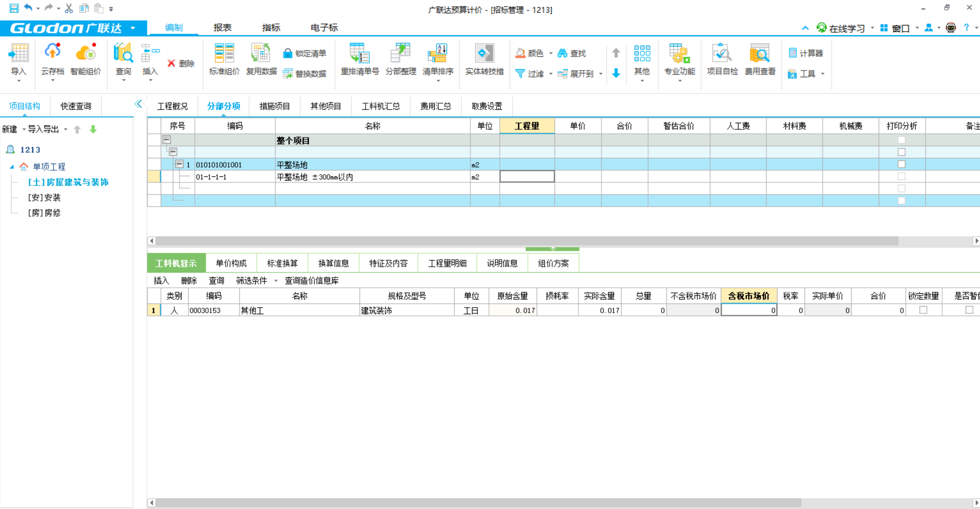Click 删除 in lower panel toolbar
980x509 pixels.
pos(189,281)
